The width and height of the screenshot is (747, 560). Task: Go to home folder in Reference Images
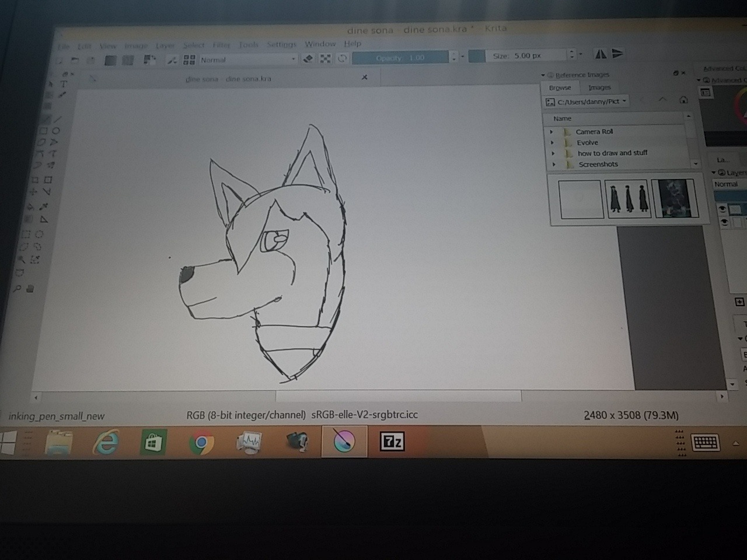[x=683, y=100]
